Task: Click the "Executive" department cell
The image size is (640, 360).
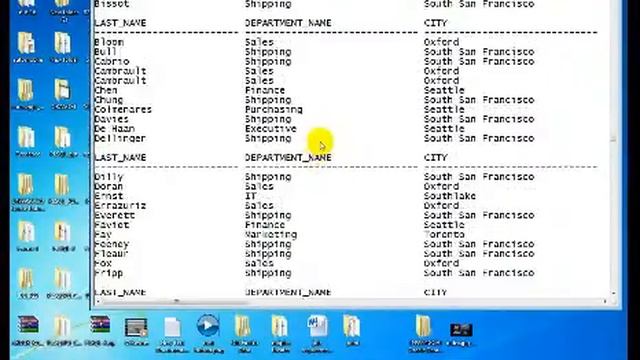Action: click(x=271, y=129)
